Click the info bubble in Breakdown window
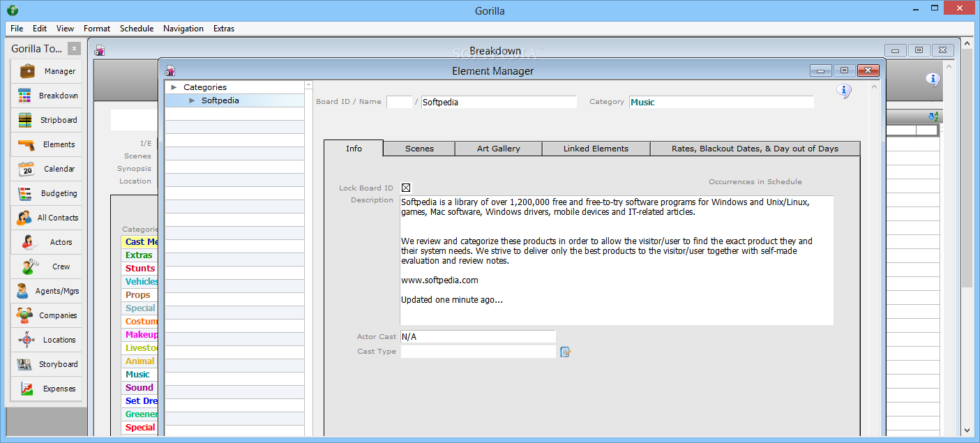 click(933, 80)
